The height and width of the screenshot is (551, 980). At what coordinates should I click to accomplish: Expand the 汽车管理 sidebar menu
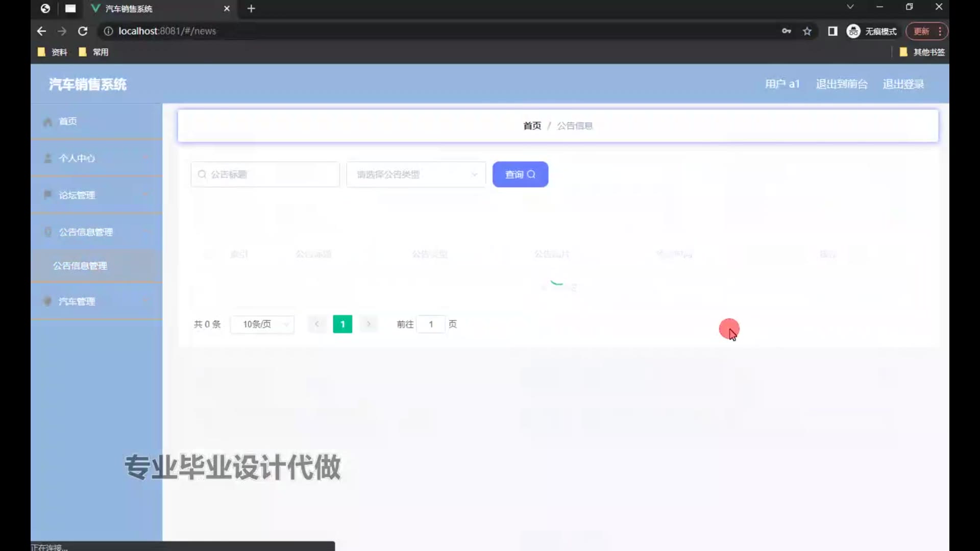click(x=96, y=301)
